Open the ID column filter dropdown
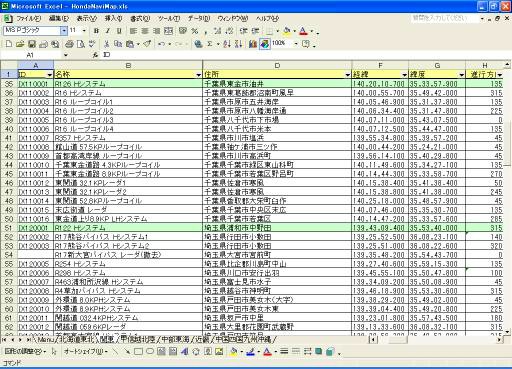Image resolution: width=512 pixels, height=369 pixels. tap(50, 75)
